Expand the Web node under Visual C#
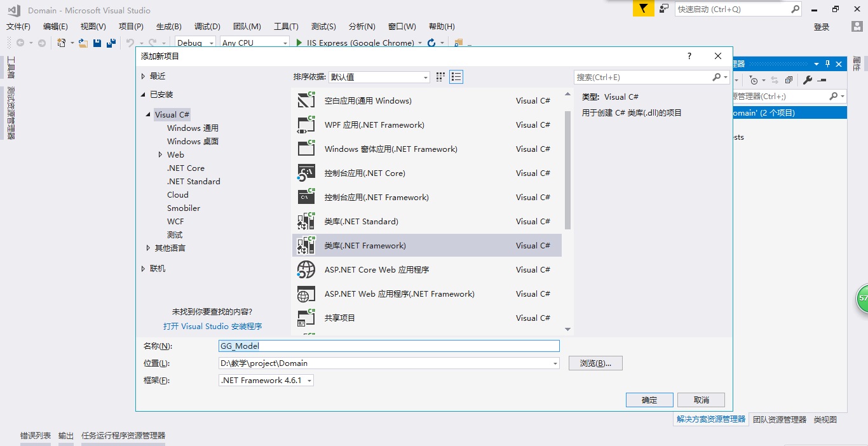The height and width of the screenshot is (446, 868). click(160, 154)
